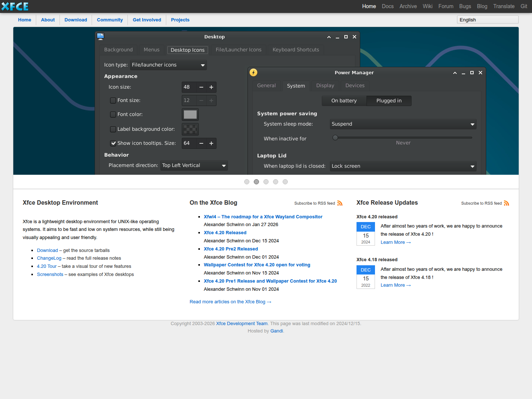The width and height of the screenshot is (532, 399).
Task: Open the General tab in Power Manager
Action: pos(266,86)
